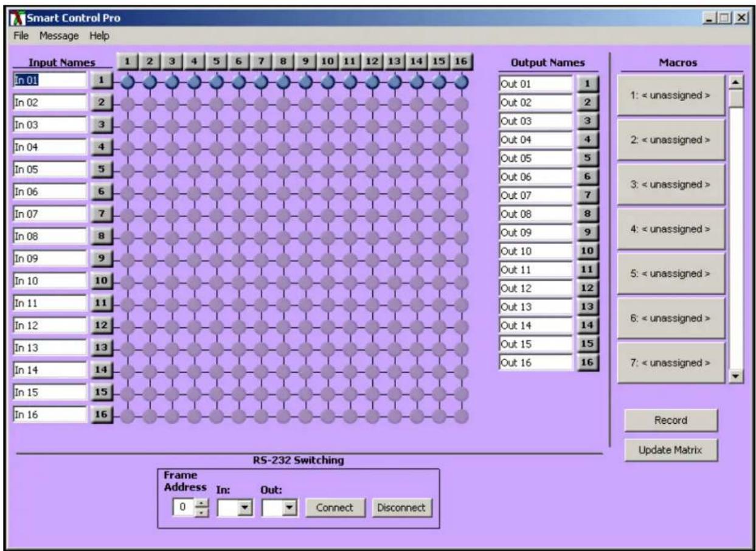Image resolution: width=756 pixels, height=551 pixels.
Task: Toggle crosspoint at input 3, output 12
Action: [372, 126]
